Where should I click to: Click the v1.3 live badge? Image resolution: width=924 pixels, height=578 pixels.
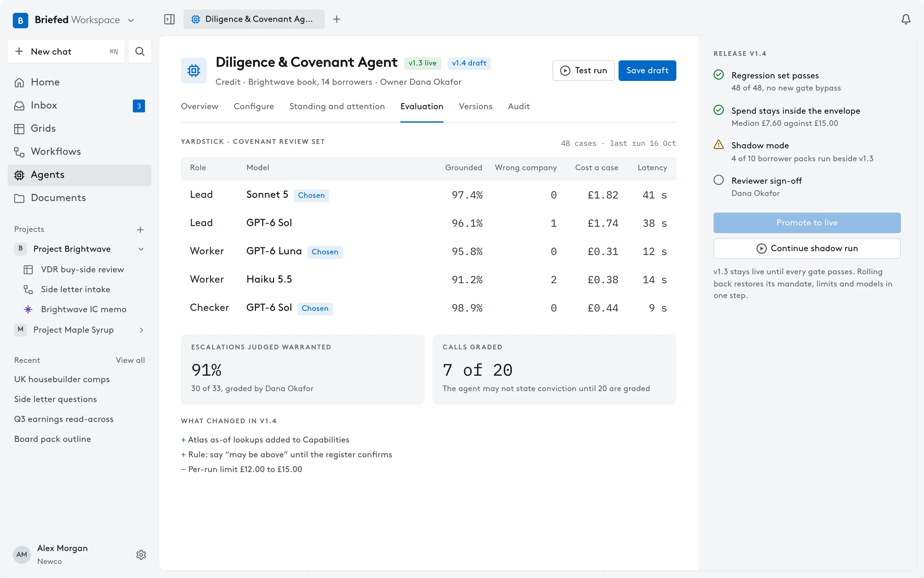[x=422, y=63]
